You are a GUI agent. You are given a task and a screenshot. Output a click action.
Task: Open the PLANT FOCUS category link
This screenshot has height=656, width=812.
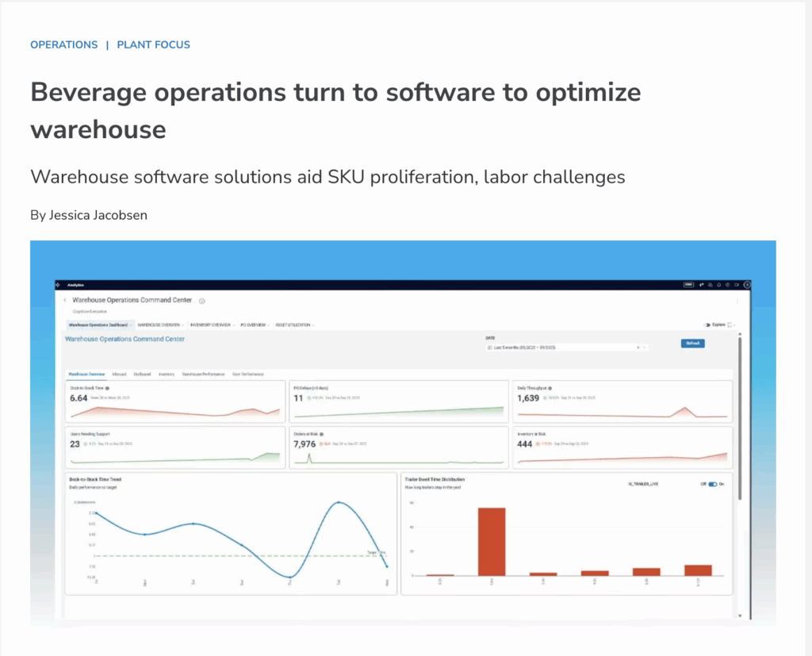pyautogui.click(x=153, y=44)
